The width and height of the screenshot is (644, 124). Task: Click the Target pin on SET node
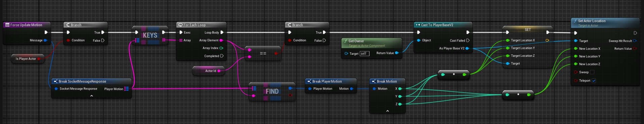click(x=508, y=64)
